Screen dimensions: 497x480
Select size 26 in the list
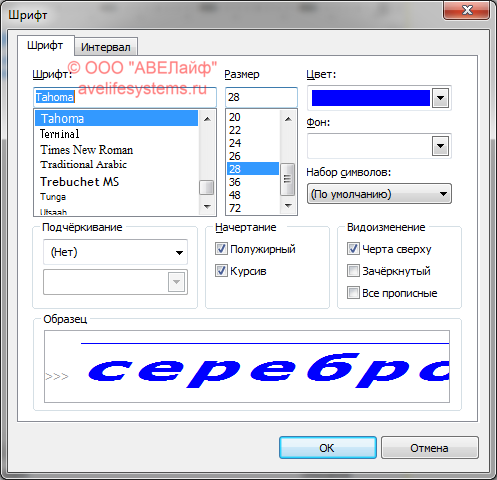(253, 156)
